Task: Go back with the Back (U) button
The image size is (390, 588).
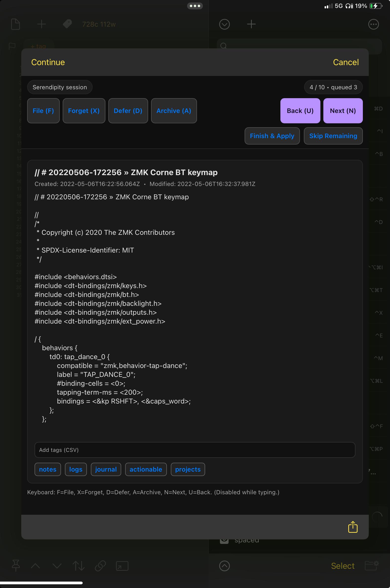Action: (x=300, y=111)
